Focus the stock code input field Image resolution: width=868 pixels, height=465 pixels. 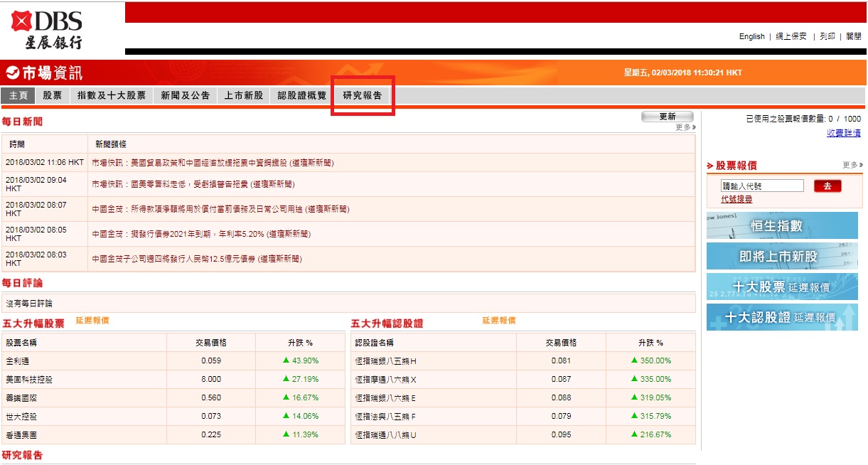click(x=761, y=186)
